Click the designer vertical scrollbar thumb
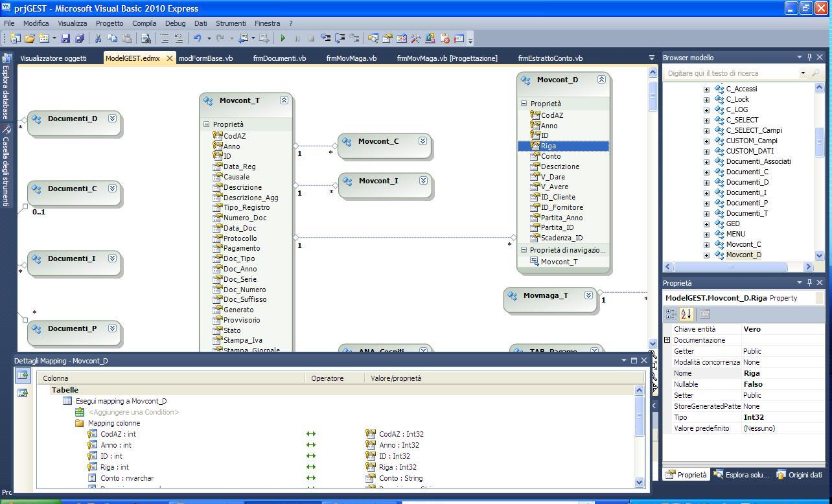This screenshot has height=504, width=832. click(x=653, y=96)
